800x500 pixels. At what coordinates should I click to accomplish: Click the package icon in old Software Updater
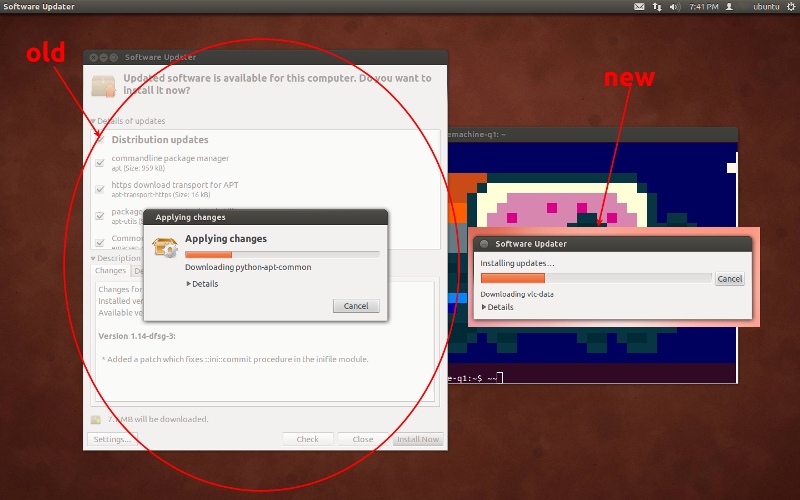pos(104,86)
